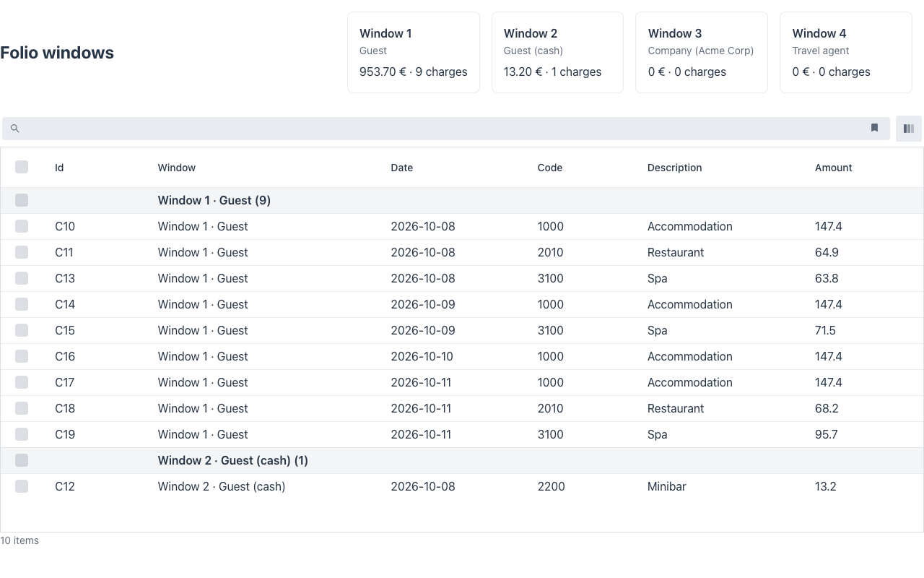Viewport: 924px width, 578px height.
Task: Click the Folio windows heading
Action: click(57, 53)
